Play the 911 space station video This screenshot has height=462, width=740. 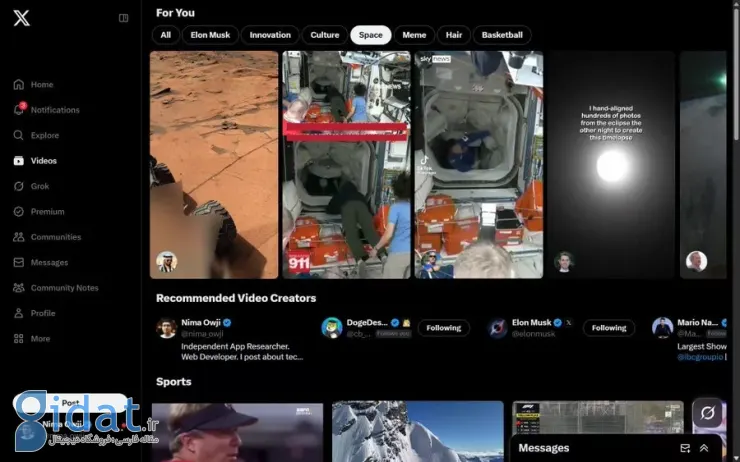(x=346, y=165)
